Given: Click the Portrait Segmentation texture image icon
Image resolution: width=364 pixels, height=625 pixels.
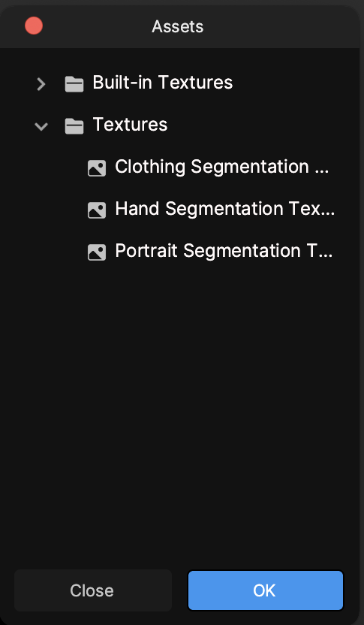Looking at the screenshot, I should tap(97, 252).
